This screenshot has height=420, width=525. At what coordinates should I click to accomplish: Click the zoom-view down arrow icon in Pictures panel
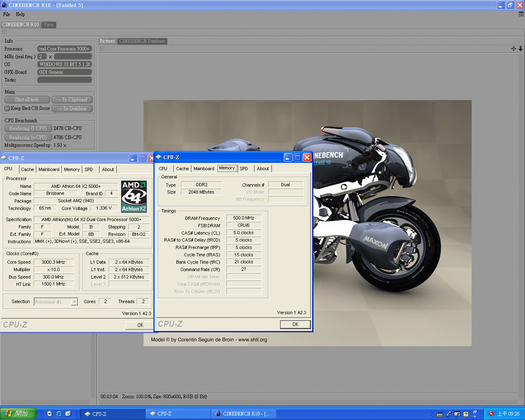pos(520,48)
